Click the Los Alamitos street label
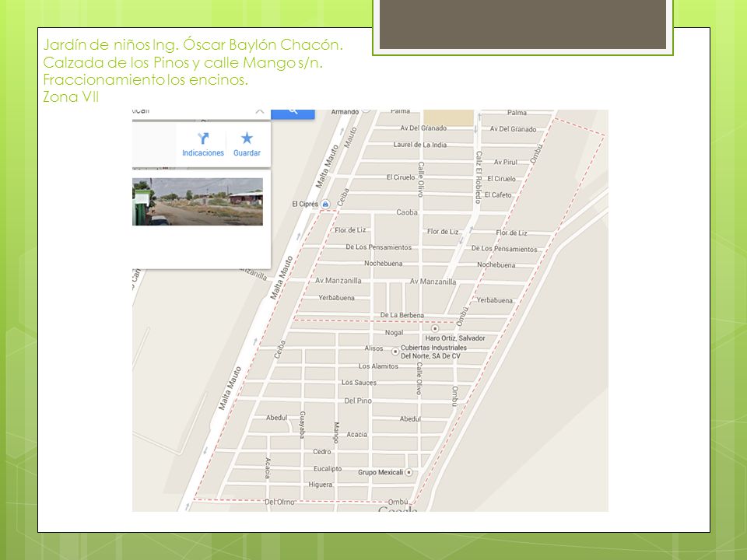 [378, 366]
